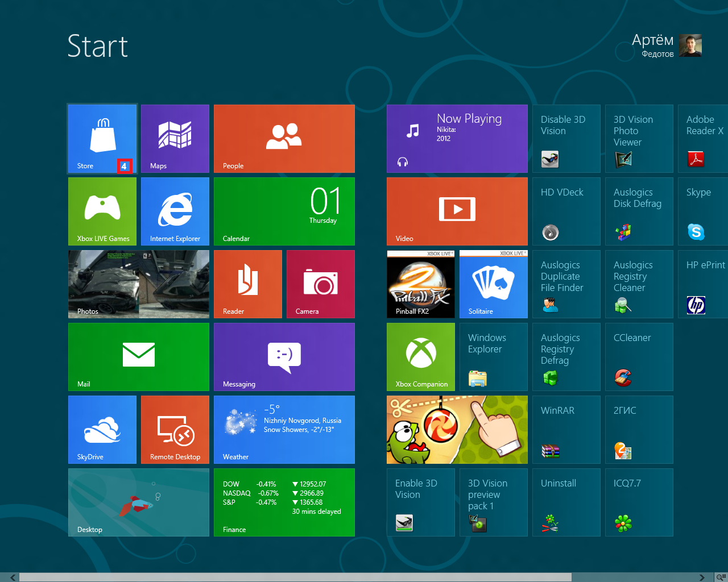Click the horizontal scrollbar thumb
Viewport: 728px width, 582px height.
(295, 577)
